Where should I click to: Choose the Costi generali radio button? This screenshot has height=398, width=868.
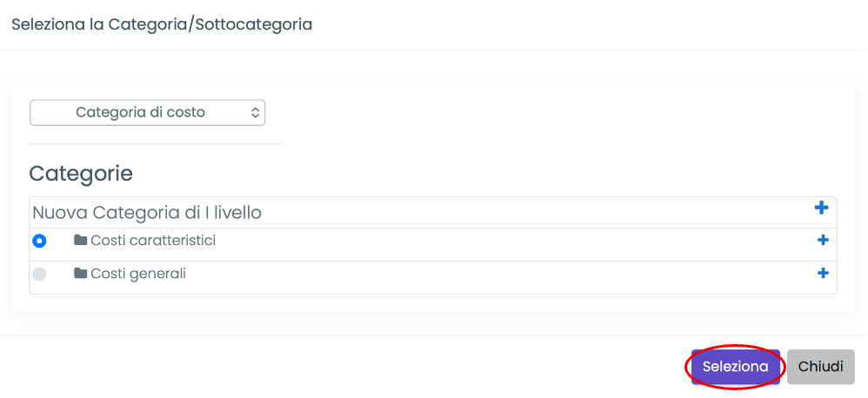39,274
